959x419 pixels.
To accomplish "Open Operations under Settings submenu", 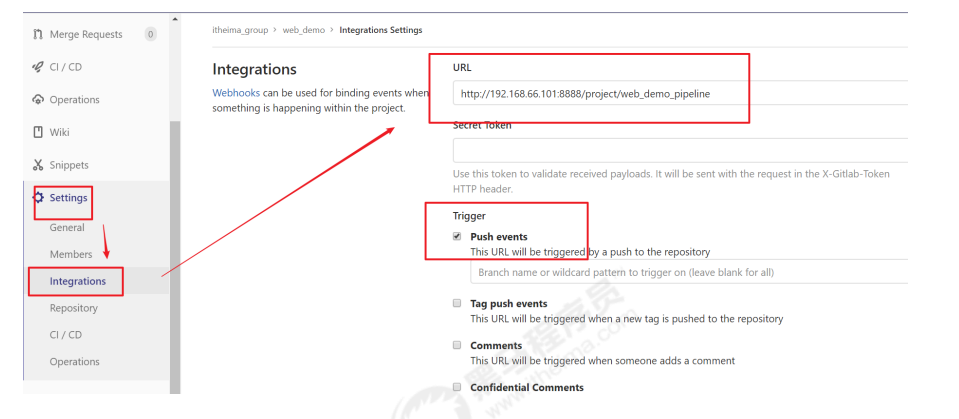I will coord(75,362).
